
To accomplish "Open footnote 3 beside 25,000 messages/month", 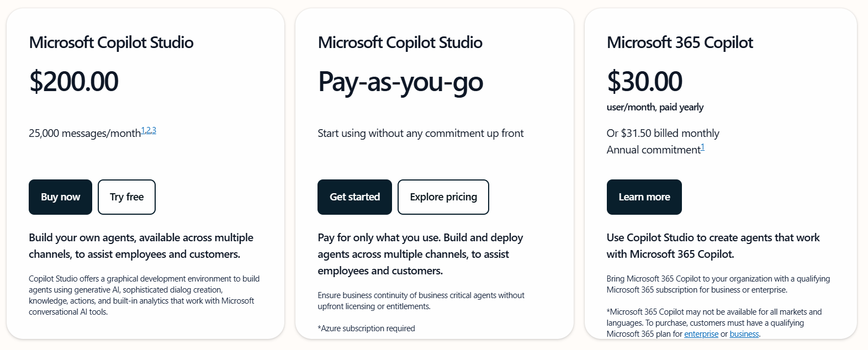I will click(154, 129).
